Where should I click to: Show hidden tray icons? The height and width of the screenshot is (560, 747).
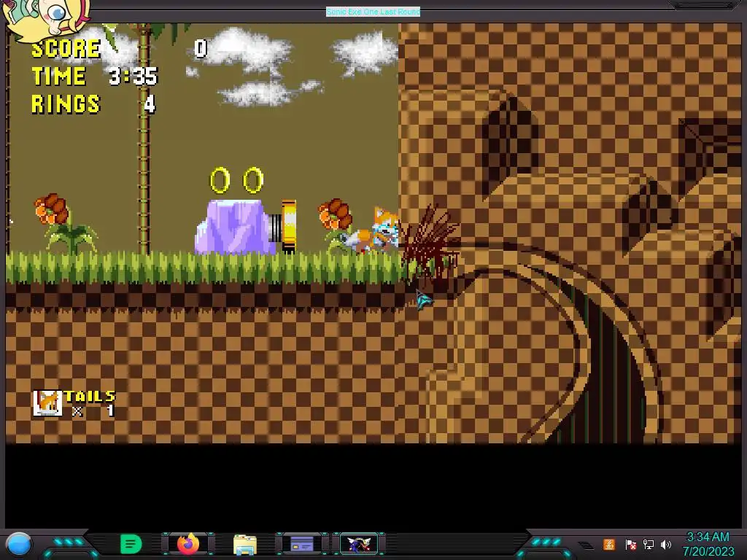tap(586, 545)
